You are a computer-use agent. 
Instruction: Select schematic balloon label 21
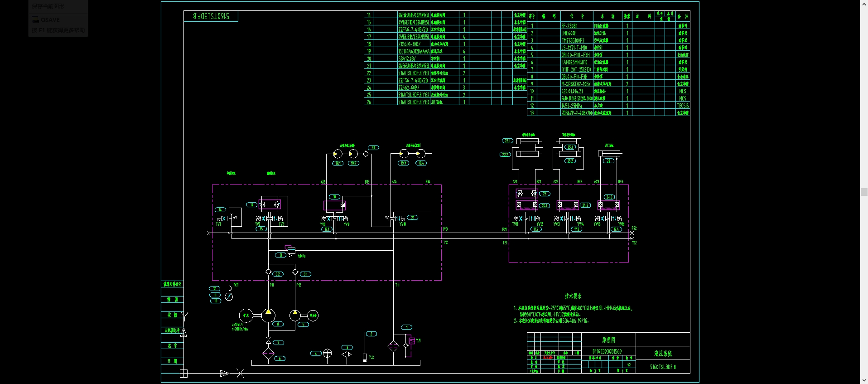pyautogui.click(x=413, y=218)
